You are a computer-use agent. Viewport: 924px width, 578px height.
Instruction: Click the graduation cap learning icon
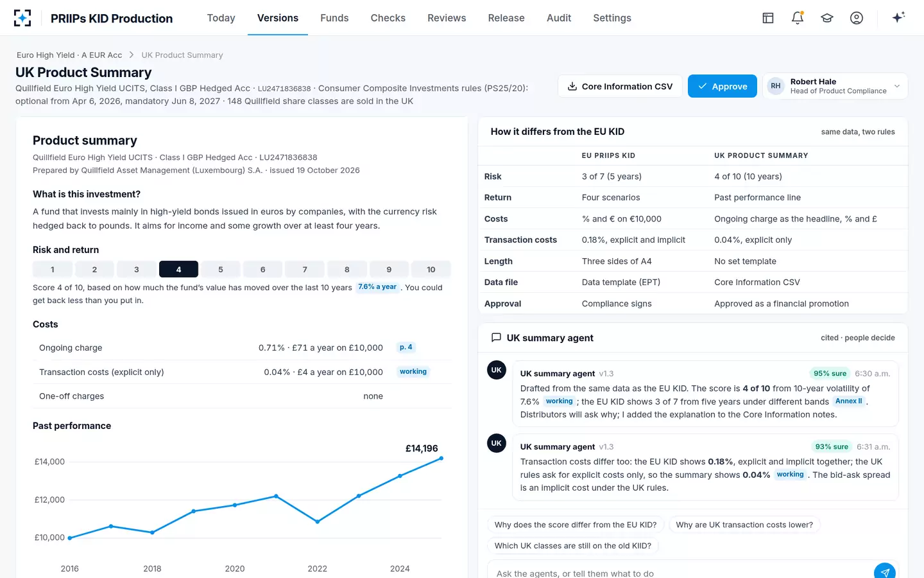[x=827, y=18]
